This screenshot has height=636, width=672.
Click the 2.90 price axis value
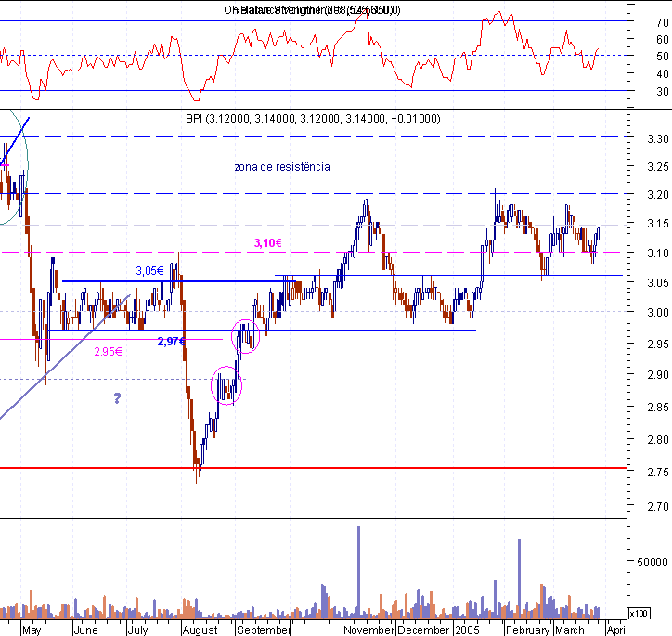pyautogui.click(x=658, y=374)
